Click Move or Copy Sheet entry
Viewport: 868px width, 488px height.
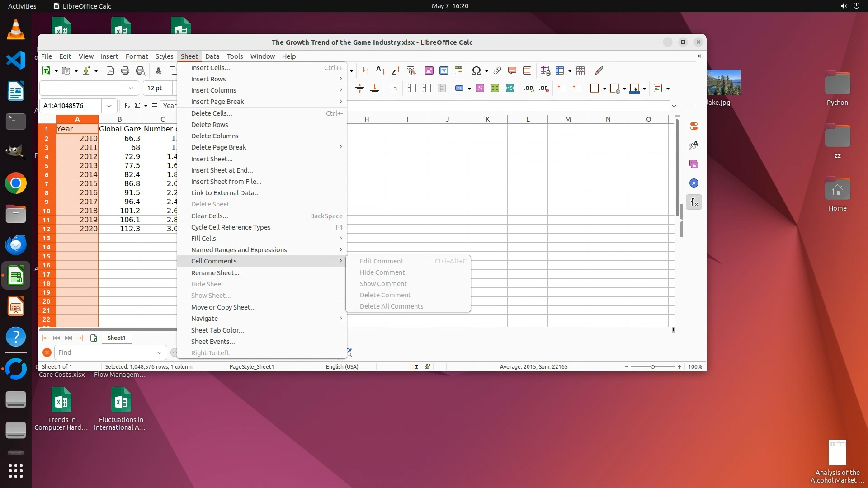pyautogui.click(x=223, y=307)
